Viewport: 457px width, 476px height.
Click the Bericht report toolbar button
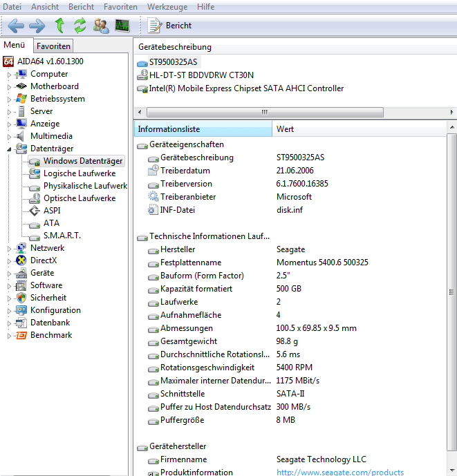click(169, 26)
